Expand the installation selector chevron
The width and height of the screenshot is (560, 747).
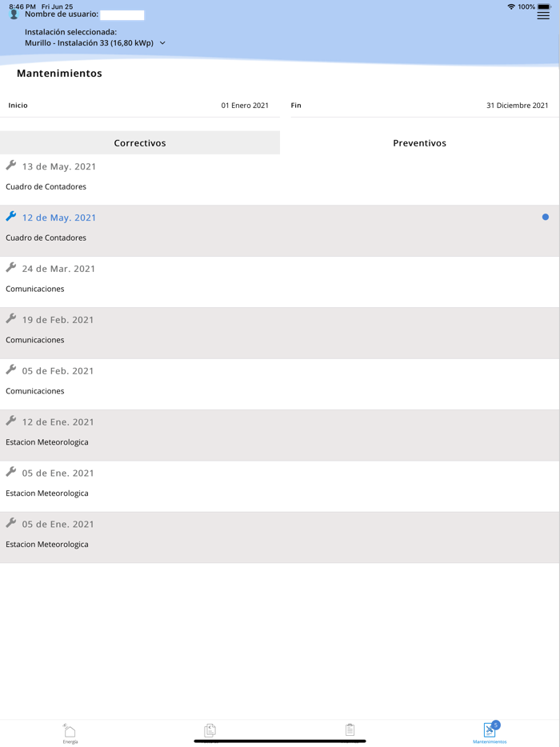[x=162, y=43]
